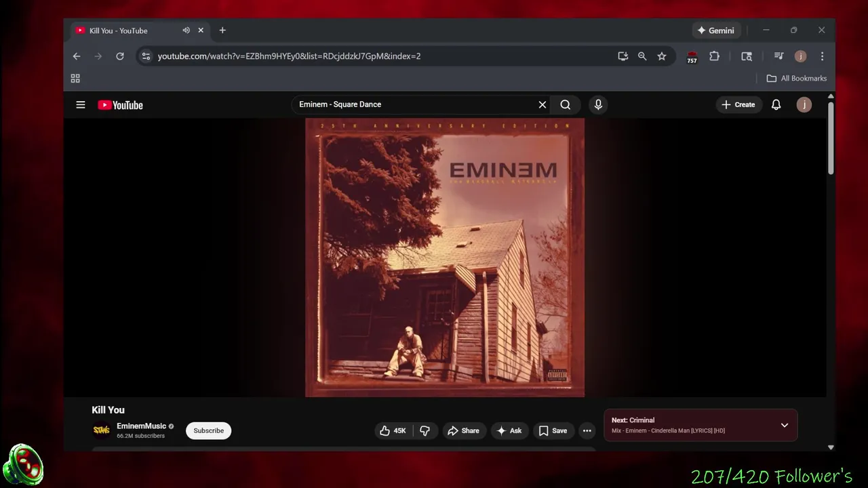Open extension with 757 badge

[692, 57]
